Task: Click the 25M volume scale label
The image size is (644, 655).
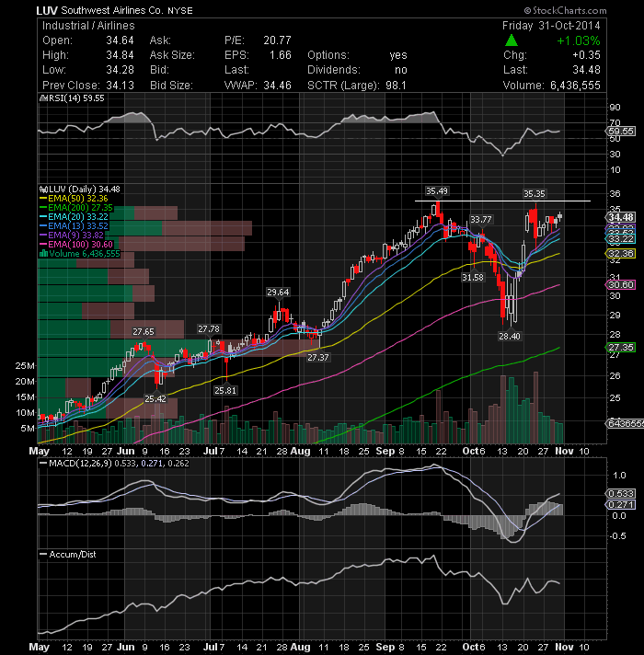Action: (x=25, y=366)
